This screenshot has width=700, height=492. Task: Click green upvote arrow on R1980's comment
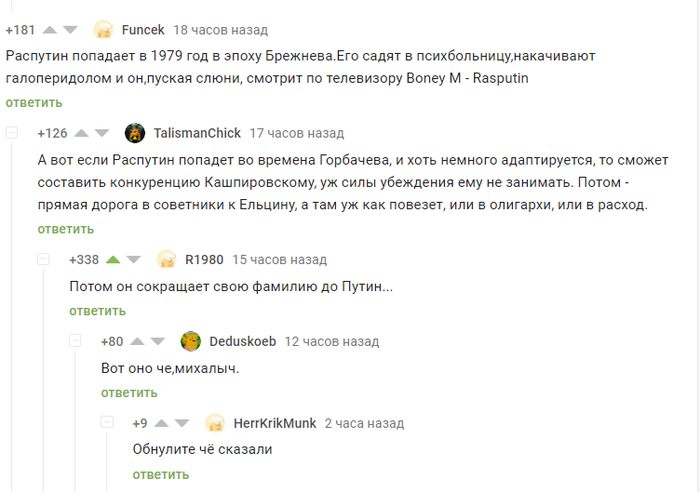[x=113, y=259]
